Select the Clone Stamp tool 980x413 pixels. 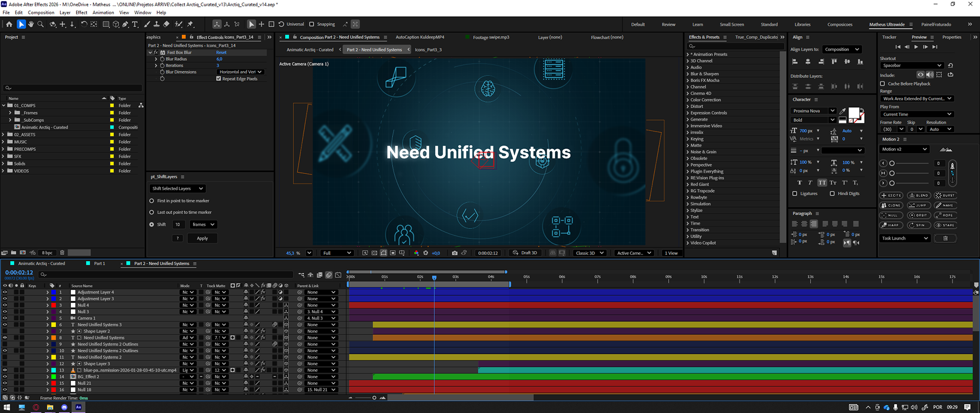pos(156,24)
